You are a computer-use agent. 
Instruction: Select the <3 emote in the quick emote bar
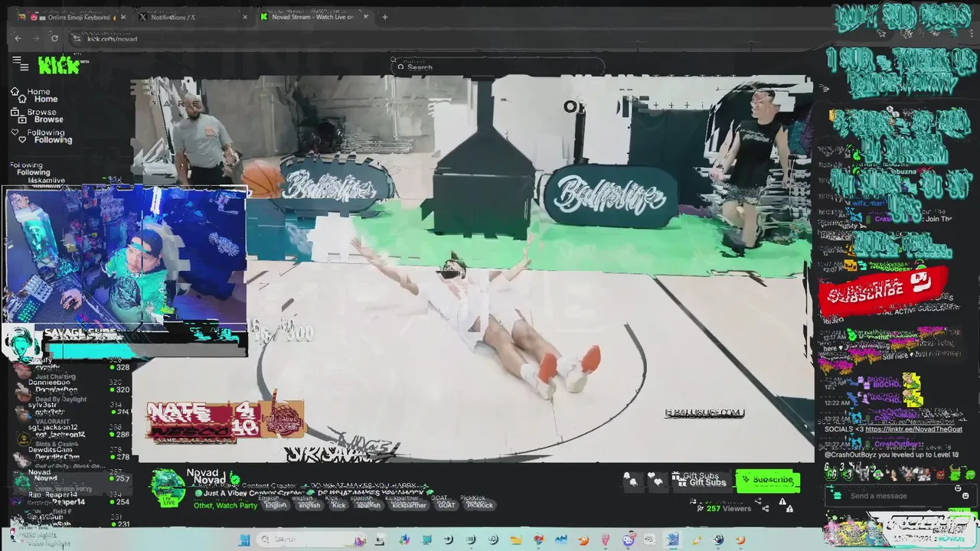[846, 474]
